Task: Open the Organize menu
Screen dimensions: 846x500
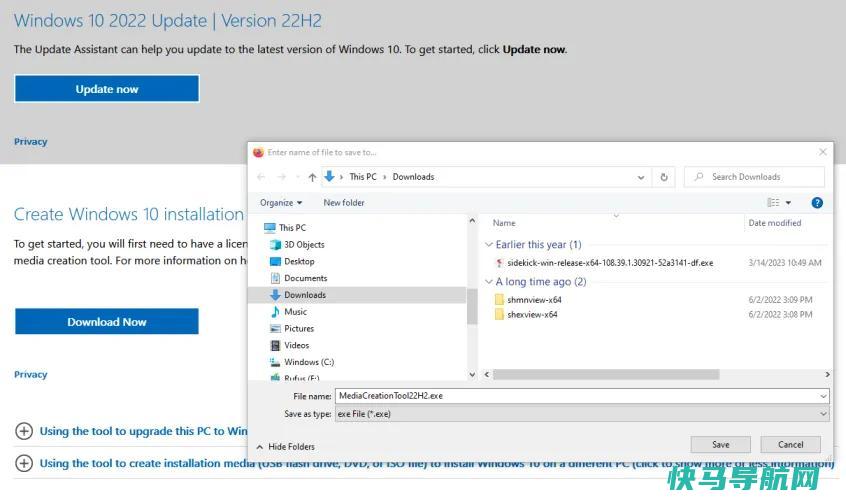Action: click(x=281, y=203)
